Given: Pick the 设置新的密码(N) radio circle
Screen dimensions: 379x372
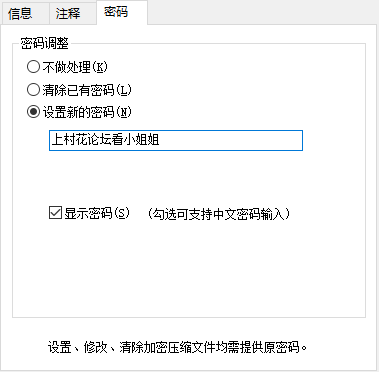Looking at the screenshot, I should click(x=33, y=112).
